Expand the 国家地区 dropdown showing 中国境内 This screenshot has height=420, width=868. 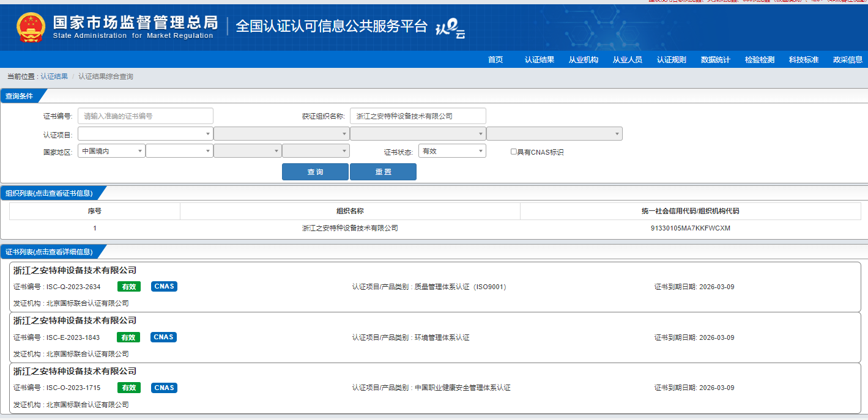[111, 151]
